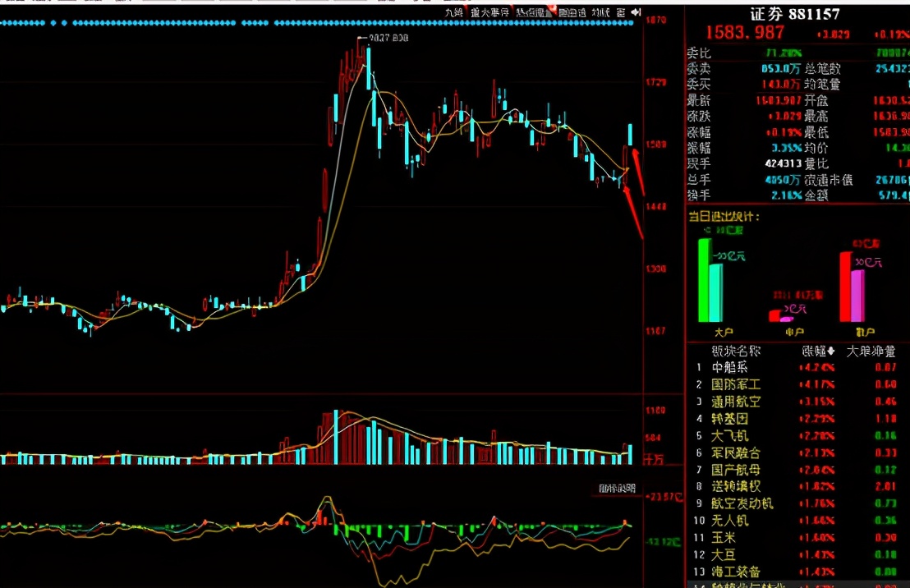This screenshot has width=910, height=588.
Task: Click the small red 中户 fund flow bar
Action: coord(774,316)
